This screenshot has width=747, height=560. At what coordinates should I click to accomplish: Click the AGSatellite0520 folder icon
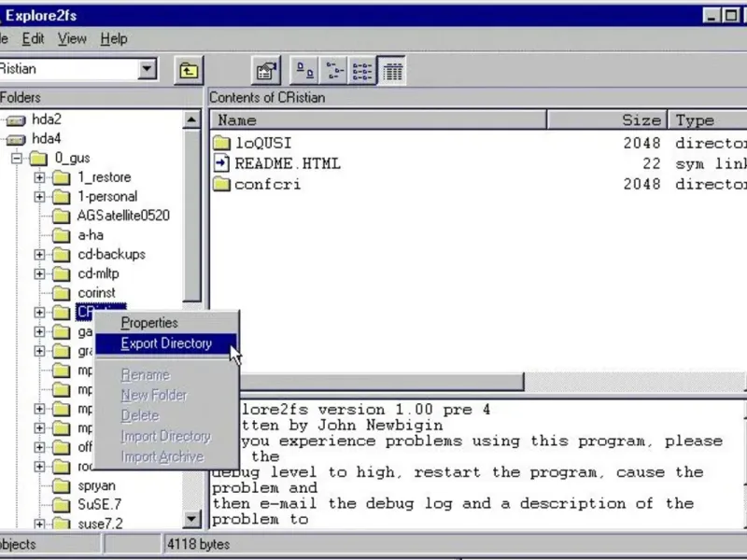click(x=61, y=217)
